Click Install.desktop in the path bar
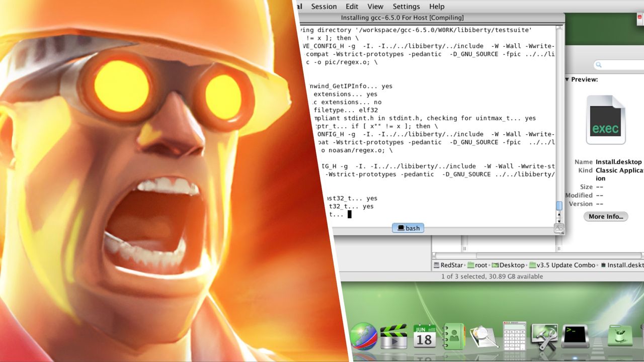Viewport: 644px width, 362px height. (x=622, y=265)
